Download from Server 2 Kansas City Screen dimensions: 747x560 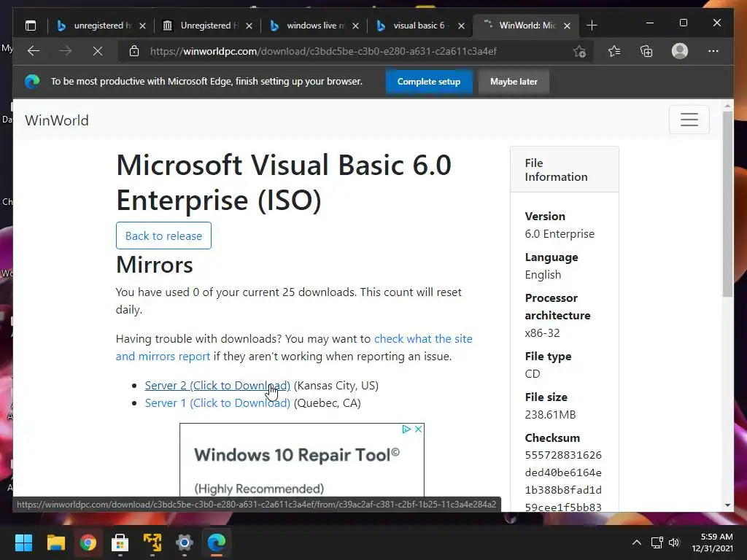[x=217, y=385]
